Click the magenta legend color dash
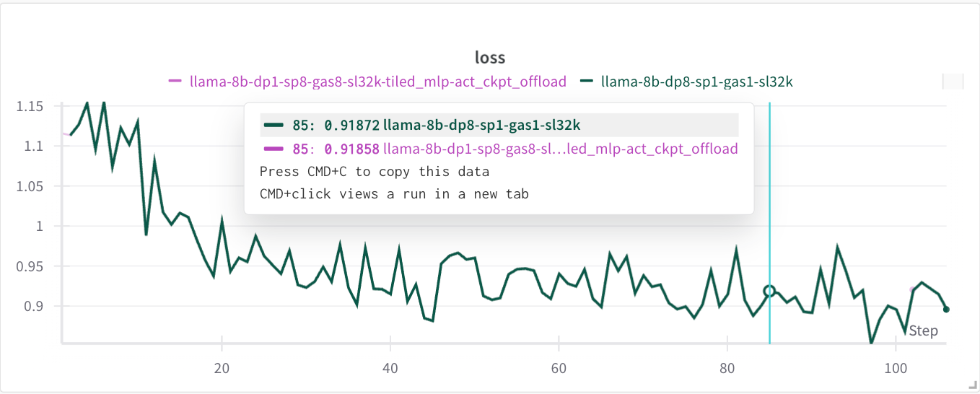Image resolution: width=980 pixels, height=394 pixels. [x=175, y=82]
